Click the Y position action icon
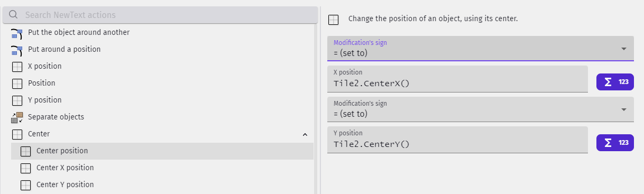644x194 pixels. point(17,100)
